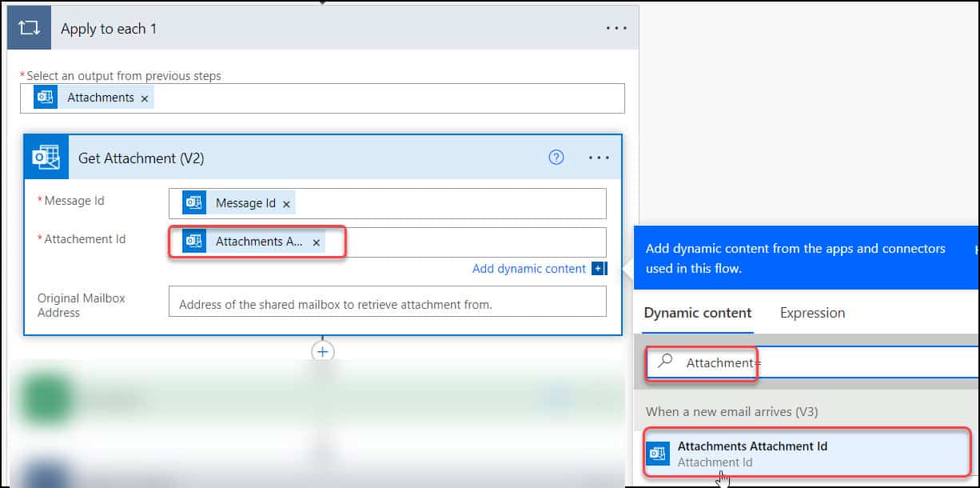Open the Get Attachment (V2) ellipsis menu
Image resolution: width=980 pixels, height=488 pixels.
pyautogui.click(x=599, y=157)
